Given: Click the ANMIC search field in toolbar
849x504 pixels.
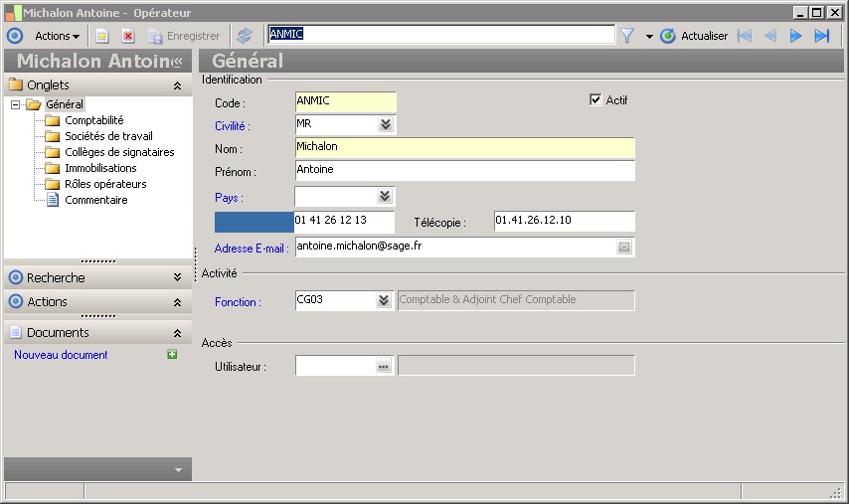Looking at the screenshot, I should [441, 34].
